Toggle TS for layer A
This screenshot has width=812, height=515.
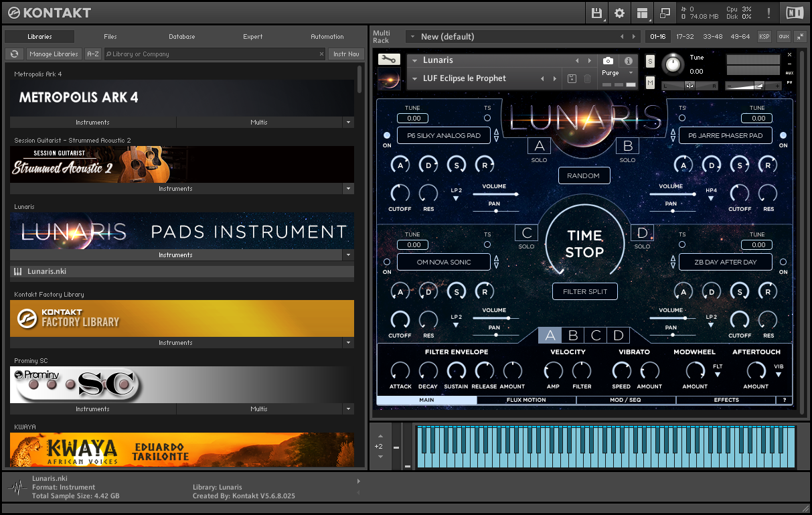coord(487,118)
